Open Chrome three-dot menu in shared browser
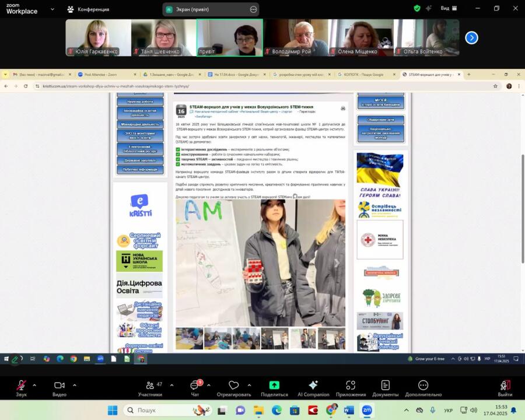The width and height of the screenshot is (525, 420). pyautogui.click(x=519, y=86)
